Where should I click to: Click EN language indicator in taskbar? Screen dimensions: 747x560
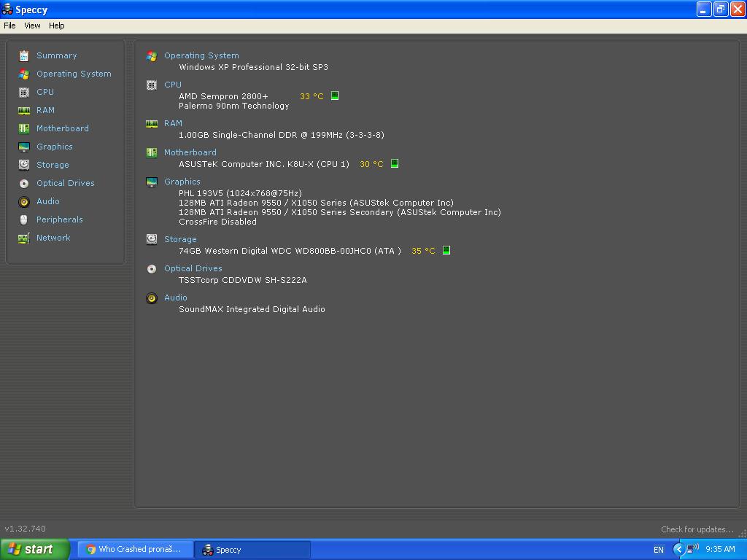(659, 550)
